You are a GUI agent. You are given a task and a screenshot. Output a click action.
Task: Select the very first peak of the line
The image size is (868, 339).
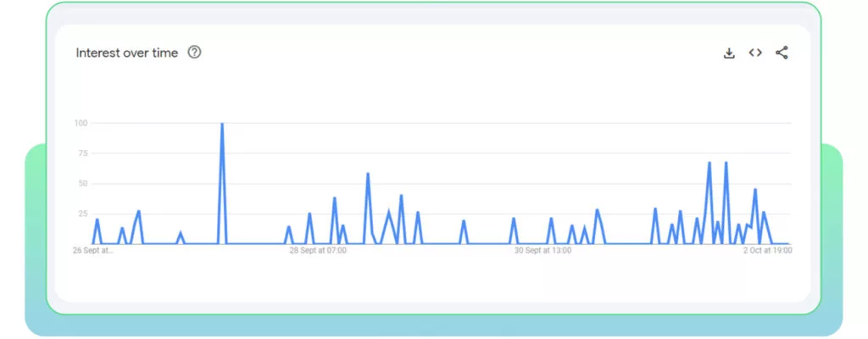[97, 220]
